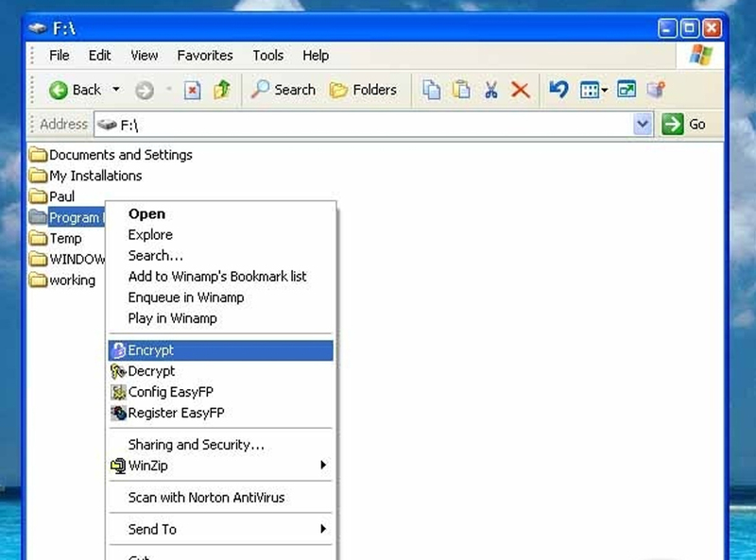The image size is (756, 560).
Task: Click Send To menu entry
Action: (x=220, y=529)
